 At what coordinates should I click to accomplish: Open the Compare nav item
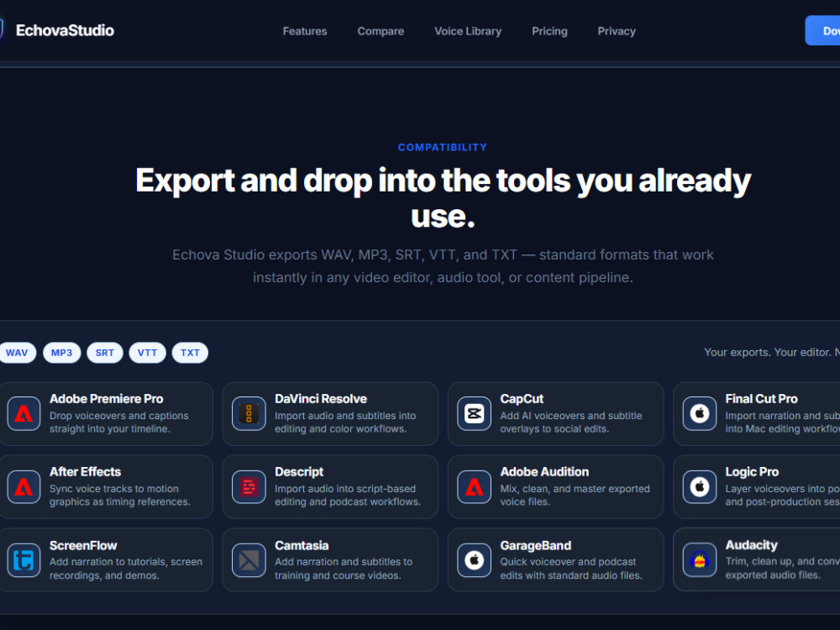(x=381, y=31)
